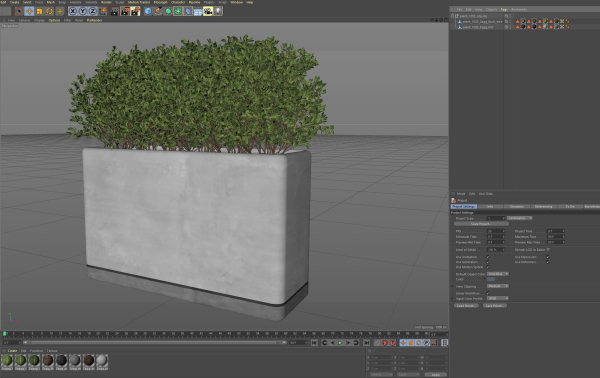Expand the Input Color Profile disclosure arrow
600x378 pixels.
coord(453,299)
